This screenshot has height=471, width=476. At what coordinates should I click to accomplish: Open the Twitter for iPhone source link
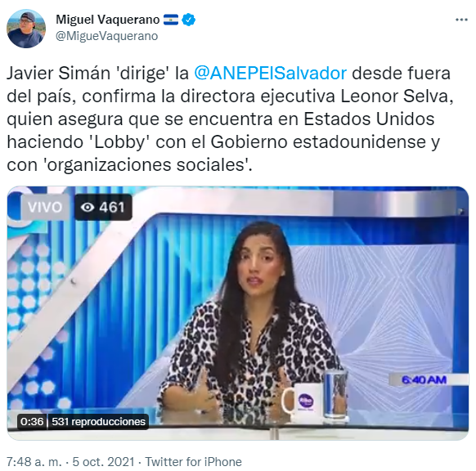coord(193,462)
